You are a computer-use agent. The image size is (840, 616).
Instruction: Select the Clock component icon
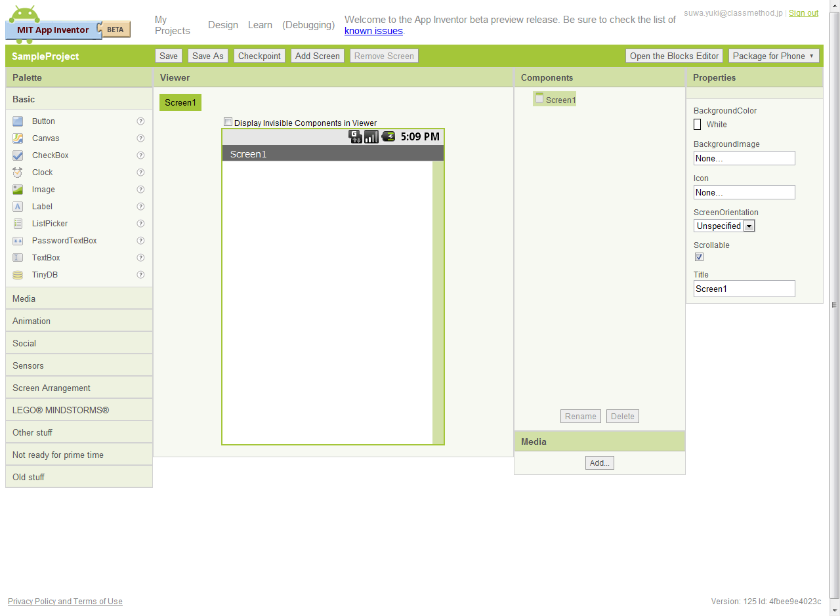click(18, 173)
